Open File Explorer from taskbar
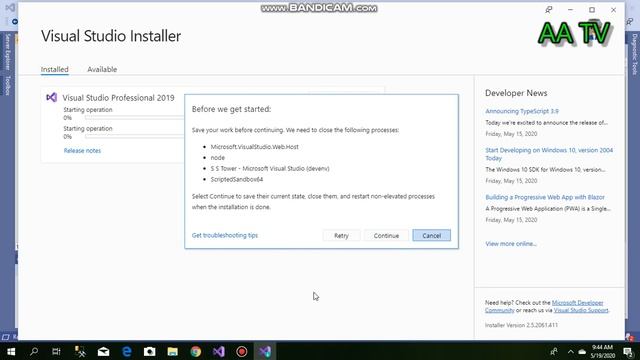This screenshot has width=640, height=360. click(x=173, y=351)
